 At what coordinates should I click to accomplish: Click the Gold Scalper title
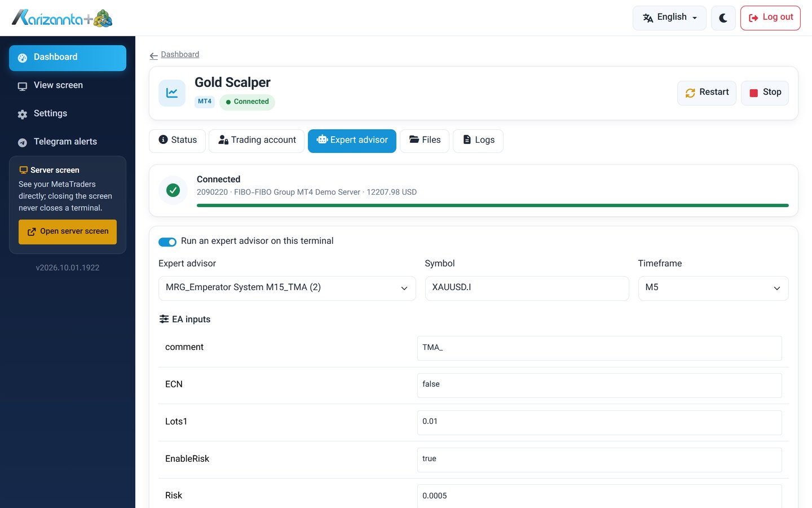point(232,82)
